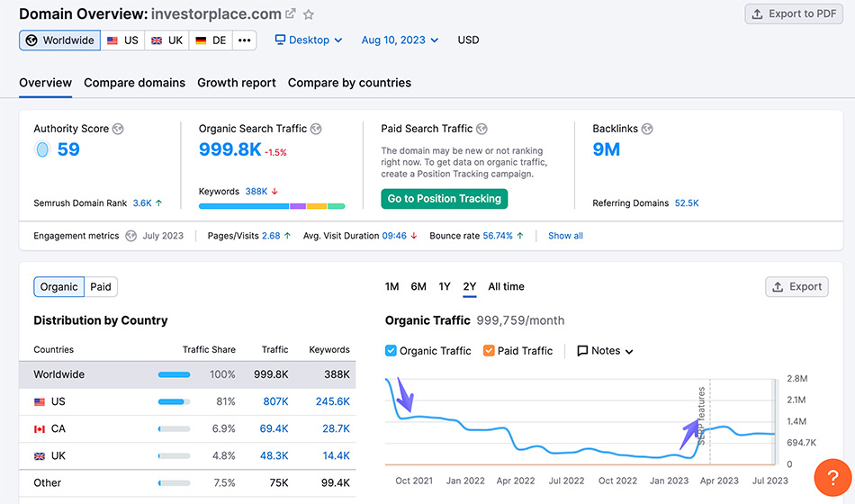855x504 pixels.
Task: Uncheck the Paid Traffic checkbox
Action: [x=489, y=351]
